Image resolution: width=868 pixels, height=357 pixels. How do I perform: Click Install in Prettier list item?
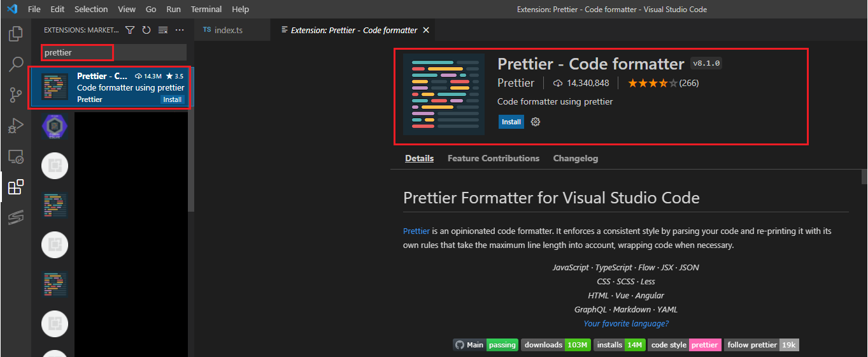click(172, 99)
